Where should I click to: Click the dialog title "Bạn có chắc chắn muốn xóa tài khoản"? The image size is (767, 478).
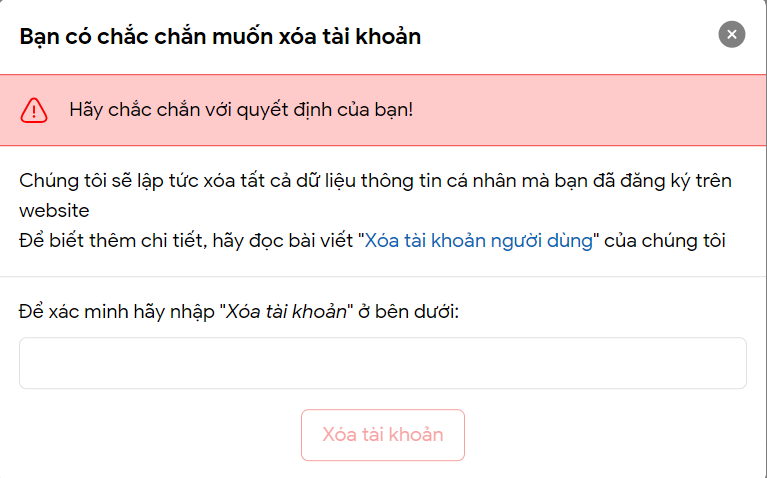pos(220,37)
